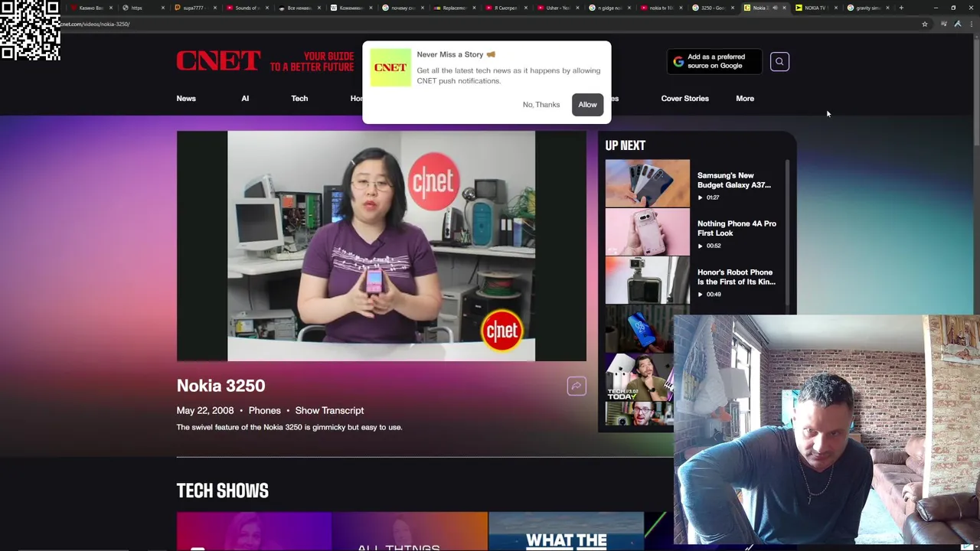Expand the More menu in CNET nav

tap(745, 99)
